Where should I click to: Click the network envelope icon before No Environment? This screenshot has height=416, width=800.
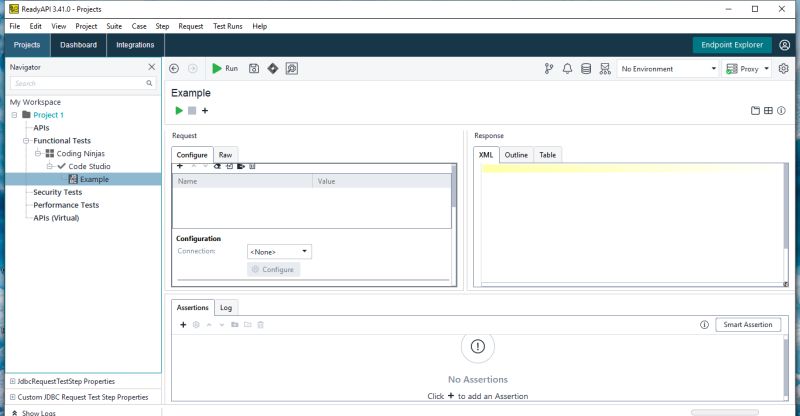tap(605, 68)
